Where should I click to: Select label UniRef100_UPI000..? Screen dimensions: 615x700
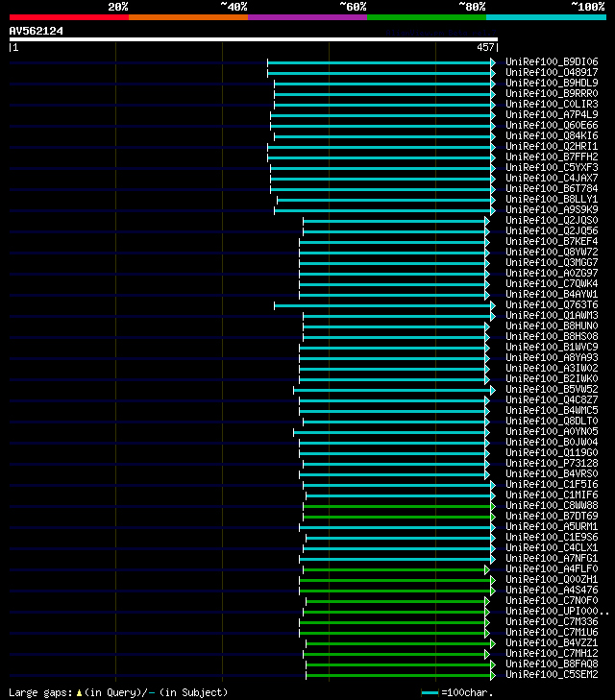(557, 611)
